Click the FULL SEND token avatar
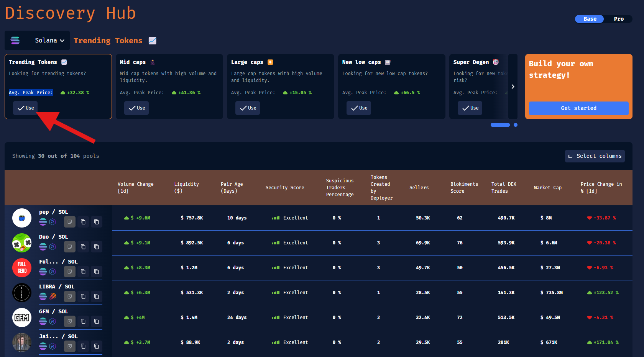This screenshot has width=644, height=357. pos(22,268)
